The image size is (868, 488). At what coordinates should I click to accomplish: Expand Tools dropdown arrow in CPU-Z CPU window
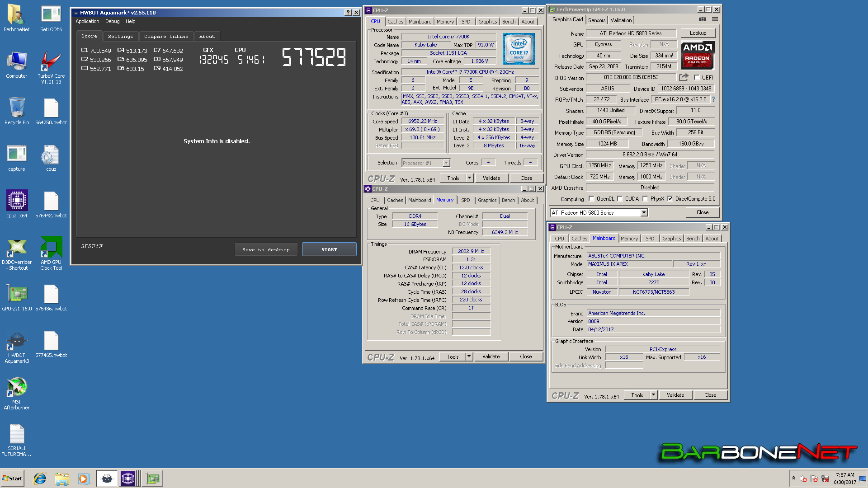pos(469,178)
